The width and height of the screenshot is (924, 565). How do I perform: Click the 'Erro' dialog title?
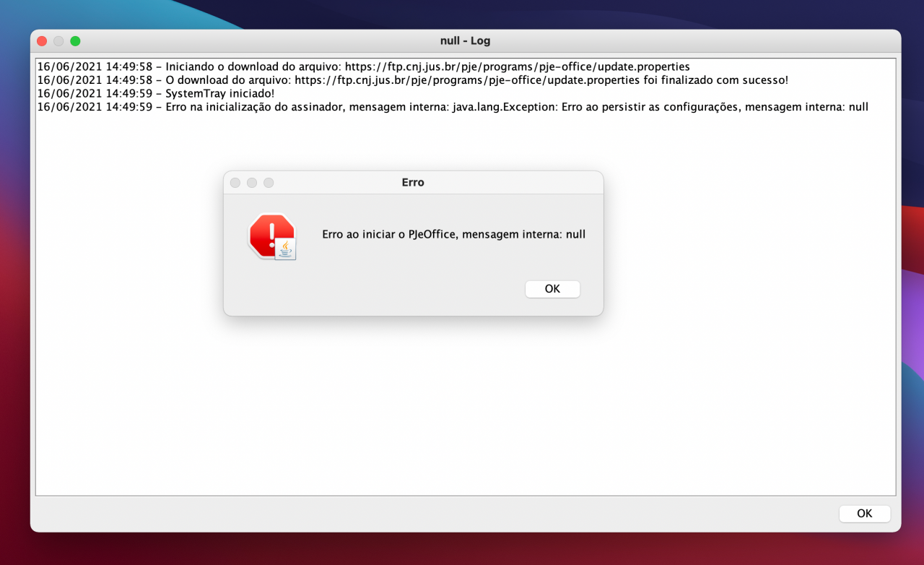[413, 183]
